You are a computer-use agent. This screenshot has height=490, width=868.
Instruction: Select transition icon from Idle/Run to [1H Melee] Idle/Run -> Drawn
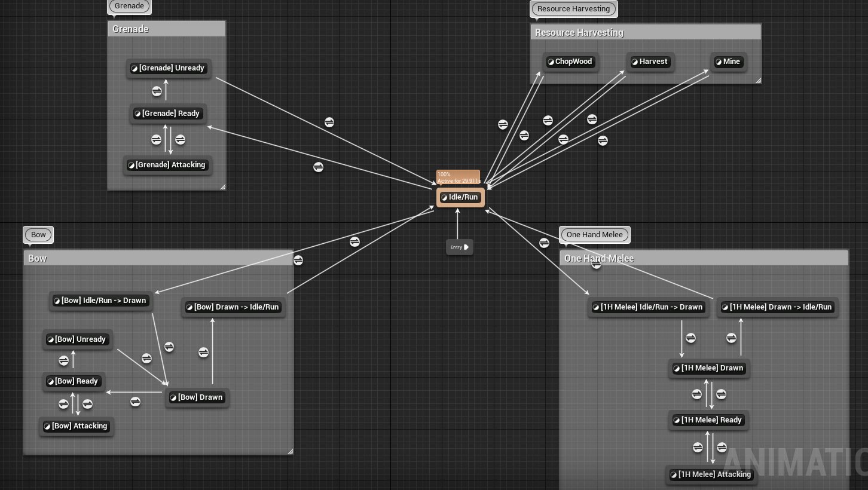tap(544, 243)
